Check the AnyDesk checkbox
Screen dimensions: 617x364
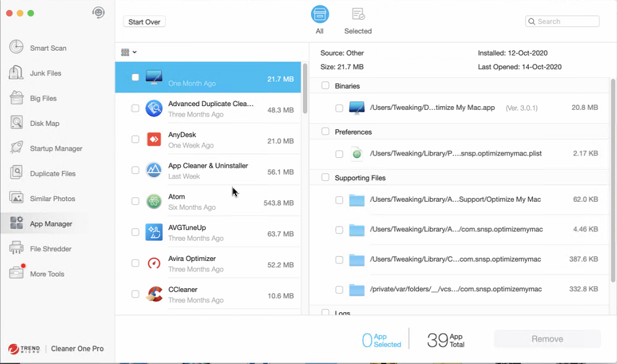point(135,139)
